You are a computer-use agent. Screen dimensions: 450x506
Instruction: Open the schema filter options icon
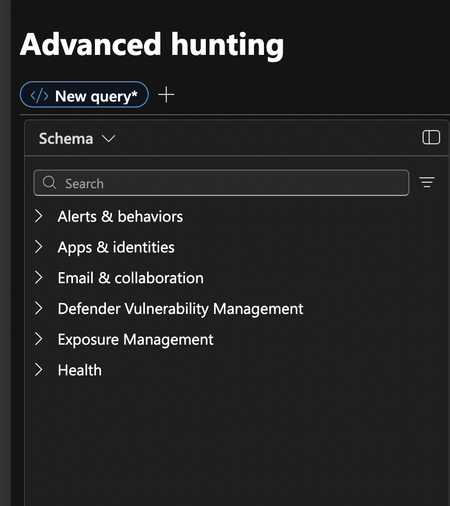[x=427, y=182]
